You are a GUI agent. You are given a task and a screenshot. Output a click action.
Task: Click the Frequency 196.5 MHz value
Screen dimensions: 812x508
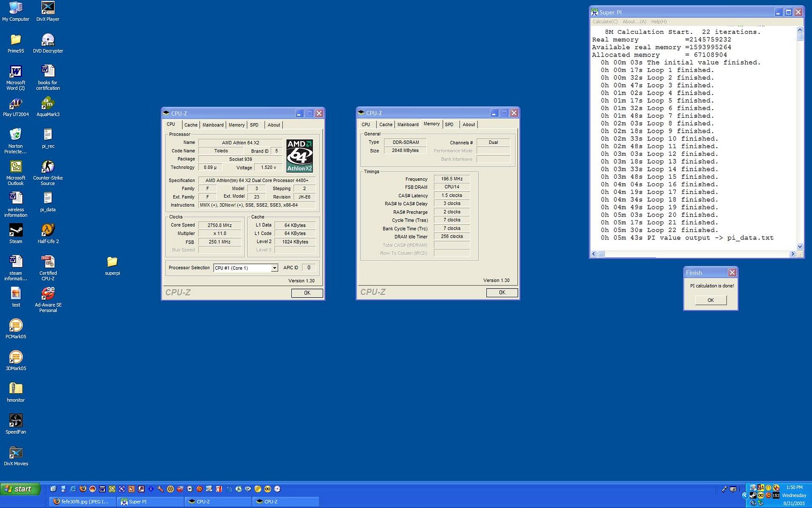point(452,179)
